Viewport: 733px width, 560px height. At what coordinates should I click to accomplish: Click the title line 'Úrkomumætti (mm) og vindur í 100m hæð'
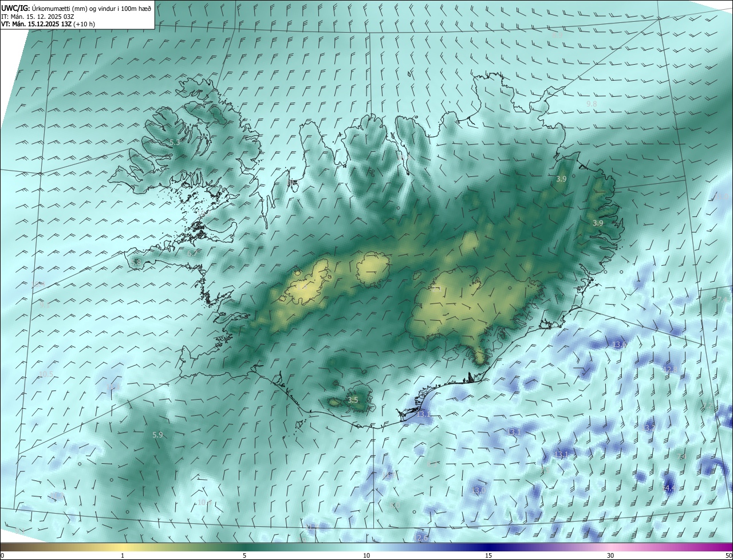point(91,8)
